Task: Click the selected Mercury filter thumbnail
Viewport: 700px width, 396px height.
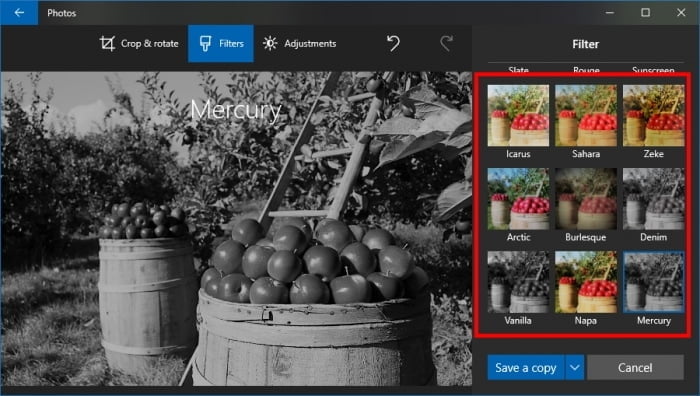Action: tap(654, 282)
